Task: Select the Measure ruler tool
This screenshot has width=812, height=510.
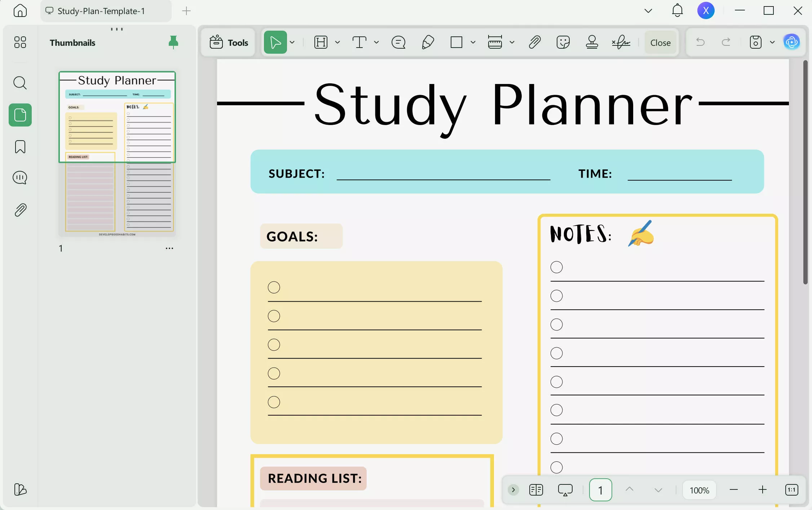Action: [495, 42]
